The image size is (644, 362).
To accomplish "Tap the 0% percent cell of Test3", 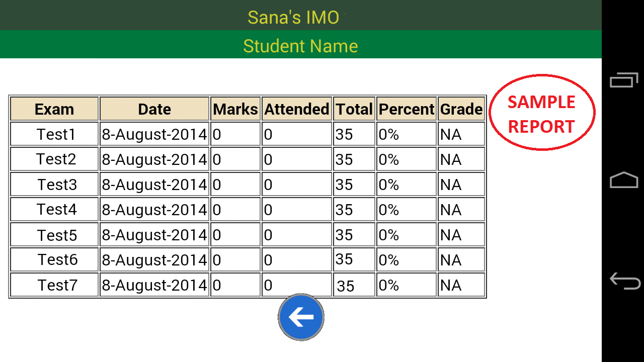I will pyautogui.click(x=406, y=184).
